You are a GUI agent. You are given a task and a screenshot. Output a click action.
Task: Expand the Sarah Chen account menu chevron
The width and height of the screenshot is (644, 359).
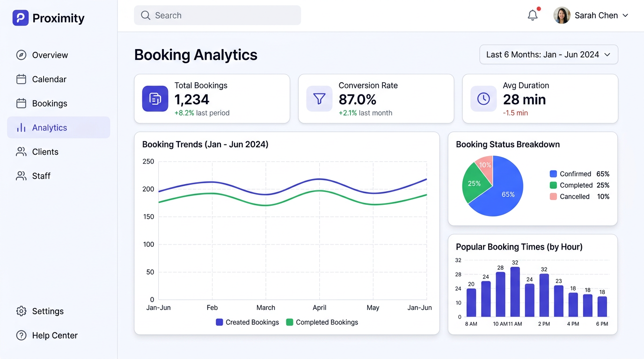(625, 15)
